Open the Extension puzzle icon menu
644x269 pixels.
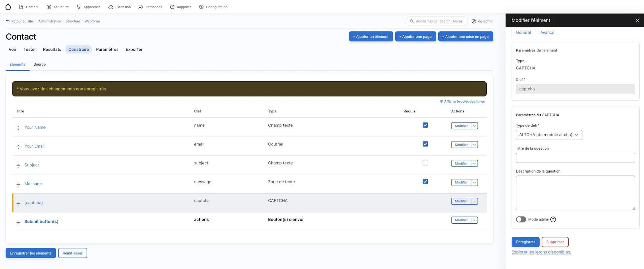point(110,7)
